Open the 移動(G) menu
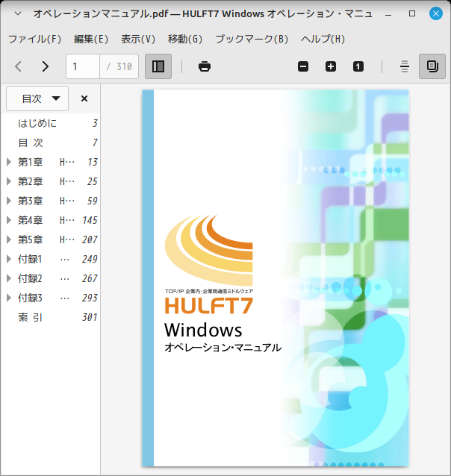This screenshot has width=451, height=476. [185, 39]
